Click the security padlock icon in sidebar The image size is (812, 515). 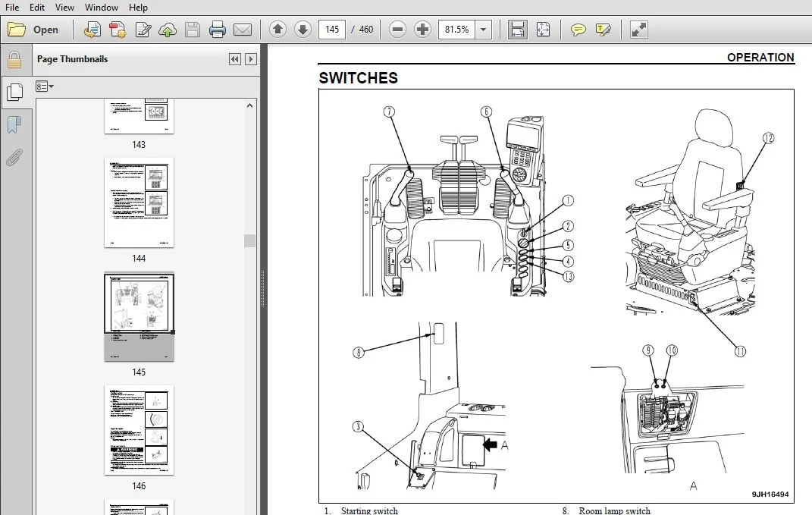coord(14,60)
